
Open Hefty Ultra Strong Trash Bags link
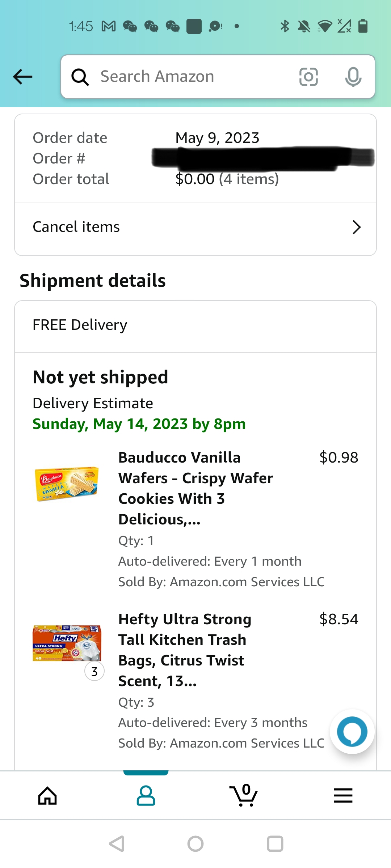pyautogui.click(x=185, y=650)
